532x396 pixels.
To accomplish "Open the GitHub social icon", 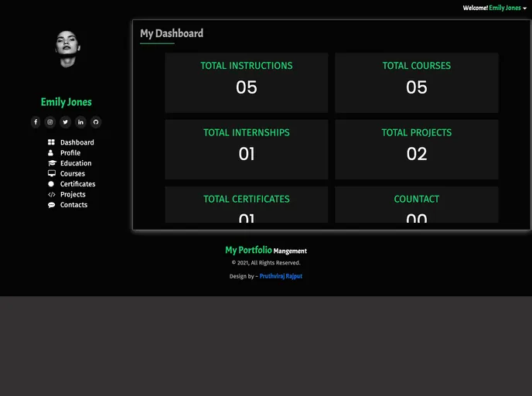I will point(96,122).
